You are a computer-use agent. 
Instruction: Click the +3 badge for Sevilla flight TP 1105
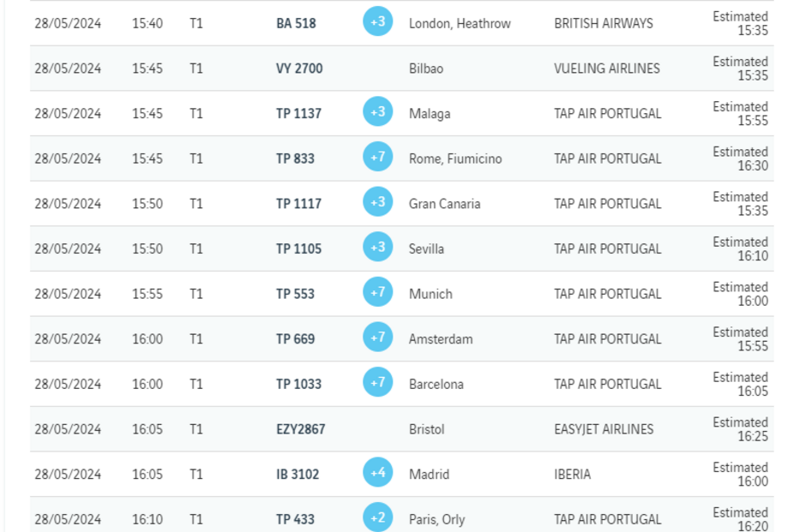tap(378, 247)
